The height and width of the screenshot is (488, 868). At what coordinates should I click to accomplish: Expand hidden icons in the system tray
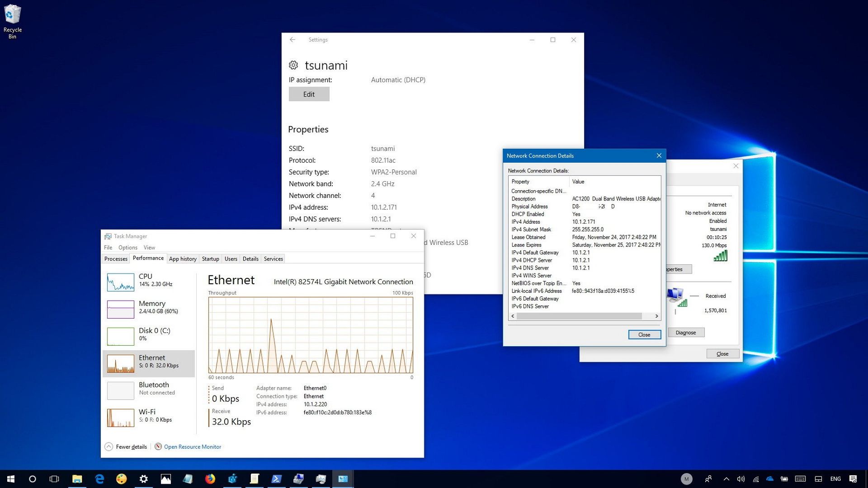(726, 479)
